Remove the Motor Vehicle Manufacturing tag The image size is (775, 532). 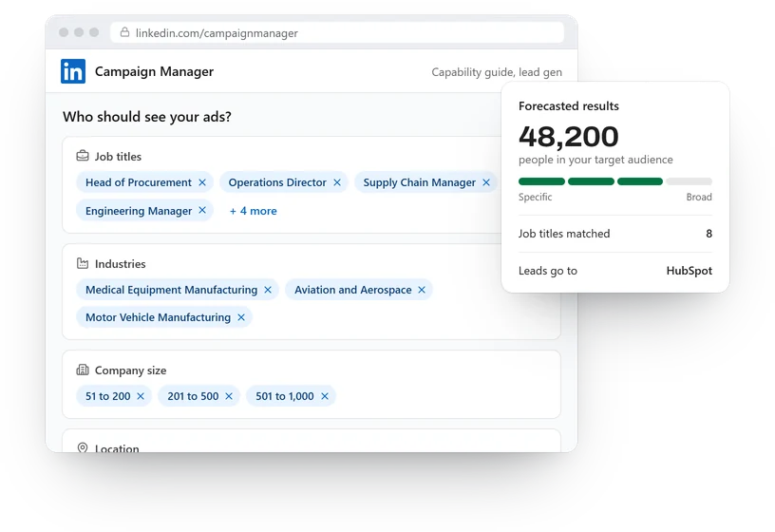click(x=241, y=317)
